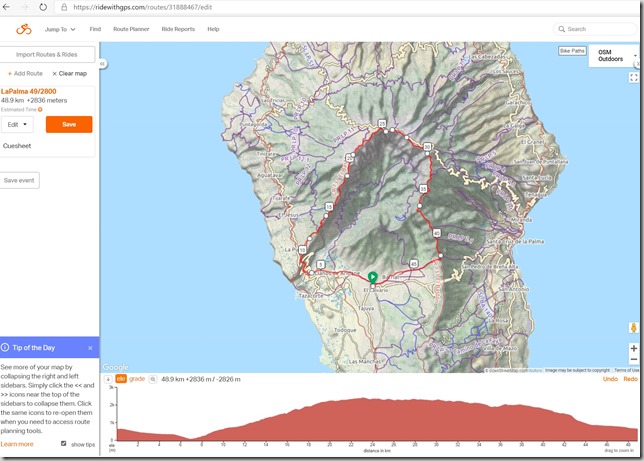Open the Edit dropdown
The width and height of the screenshot is (644, 461).
point(17,124)
